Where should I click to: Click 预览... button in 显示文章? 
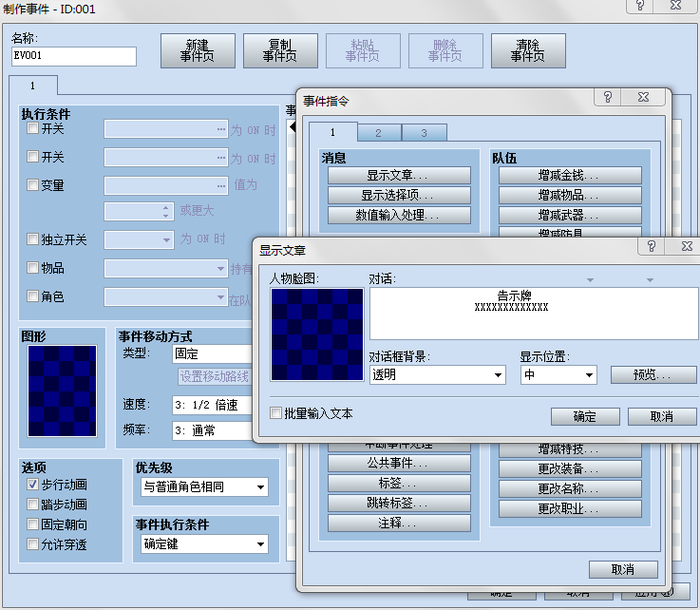click(653, 374)
